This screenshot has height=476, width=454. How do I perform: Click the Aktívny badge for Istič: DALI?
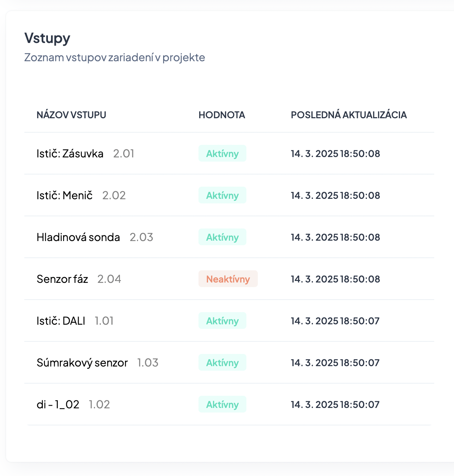[x=222, y=321]
